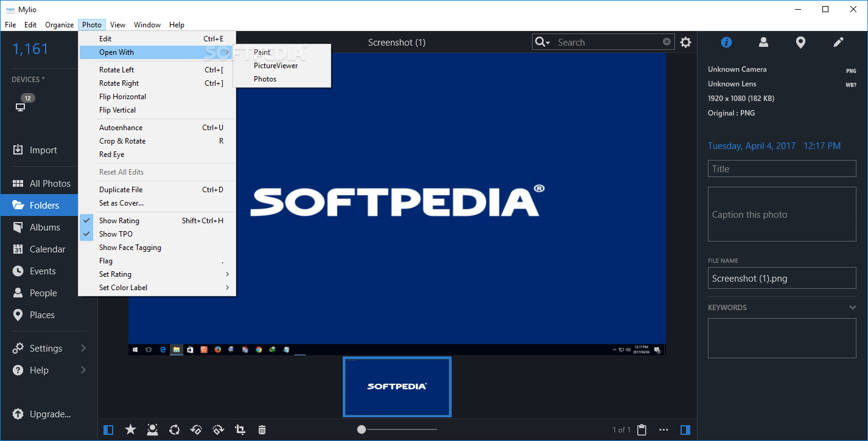Screen dimensions: 868x441
Task: Choose Paint from the Open With submenu
Action: pos(282,52)
